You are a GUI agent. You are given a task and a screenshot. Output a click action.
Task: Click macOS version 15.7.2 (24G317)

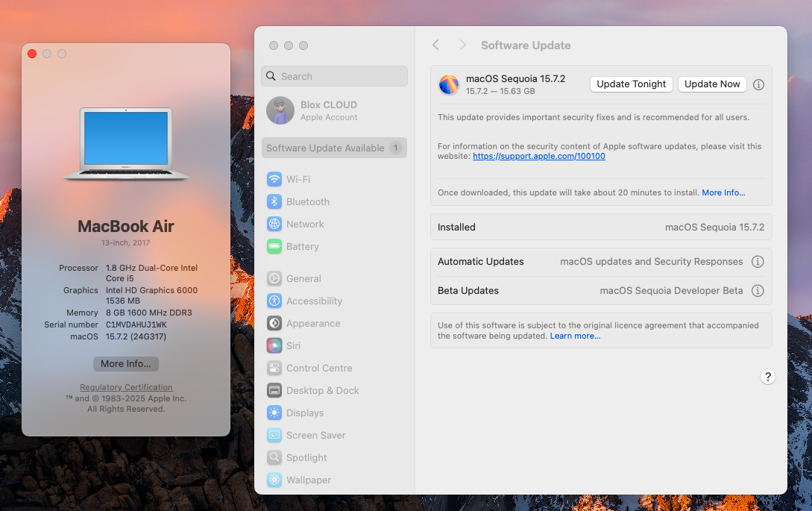pyautogui.click(x=136, y=336)
